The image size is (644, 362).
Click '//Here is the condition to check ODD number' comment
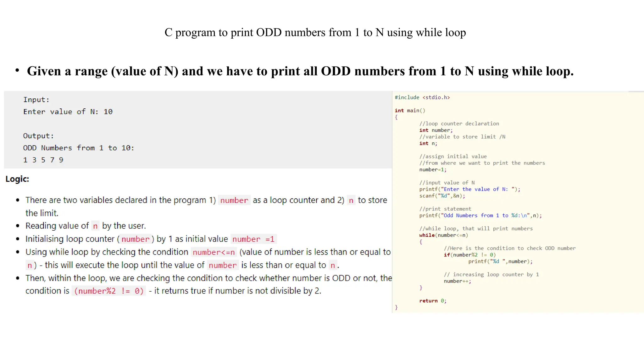(x=510, y=248)
